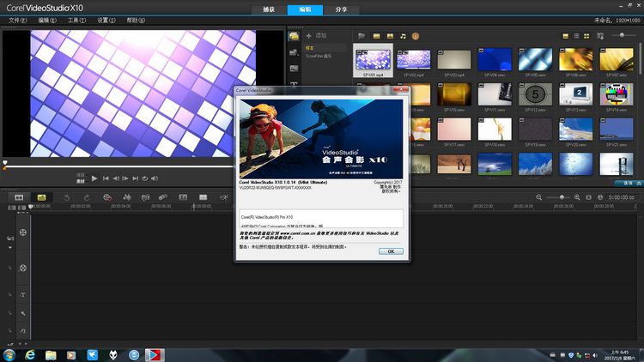644x362 pixels.
Task: Open Internet Explorer from the taskbar
Action: click(x=29, y=355)
